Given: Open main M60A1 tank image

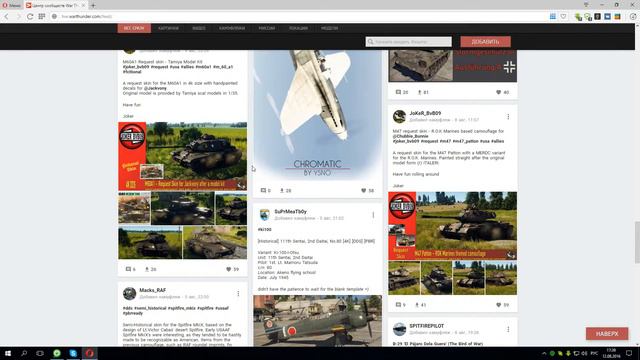Looking at the screenshot, I should (182, 156).
